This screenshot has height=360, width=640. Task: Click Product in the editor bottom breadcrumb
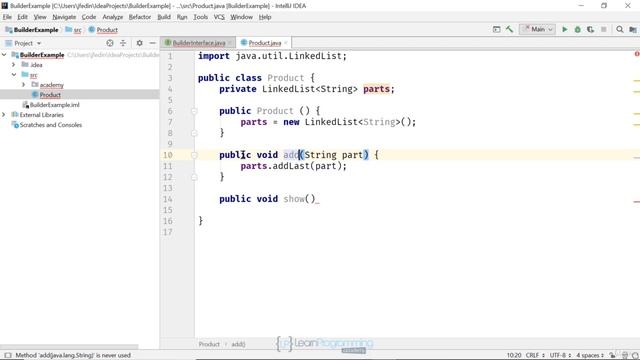209,344
